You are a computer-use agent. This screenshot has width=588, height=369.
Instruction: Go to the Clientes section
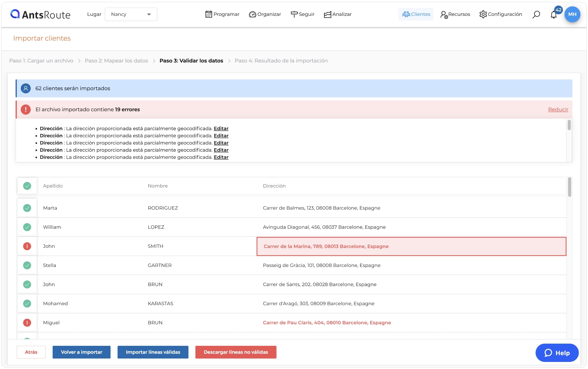tap(416, 14)
